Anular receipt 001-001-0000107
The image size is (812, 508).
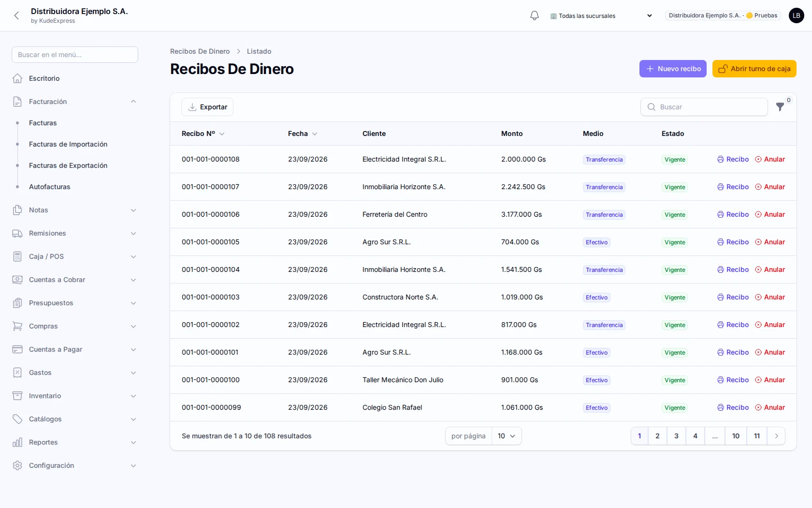pyautogui.click(x=770, y=187)
